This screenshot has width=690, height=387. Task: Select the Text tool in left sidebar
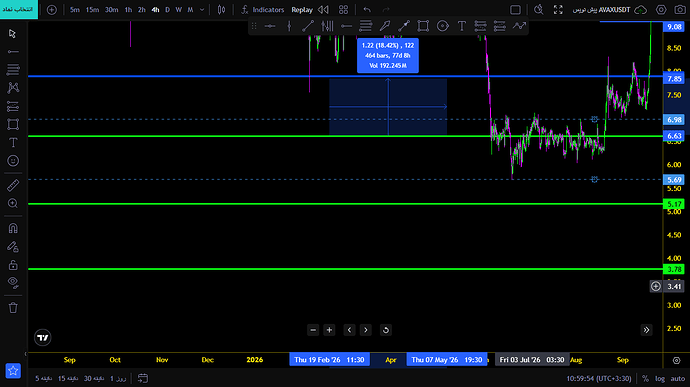(13, 143)
